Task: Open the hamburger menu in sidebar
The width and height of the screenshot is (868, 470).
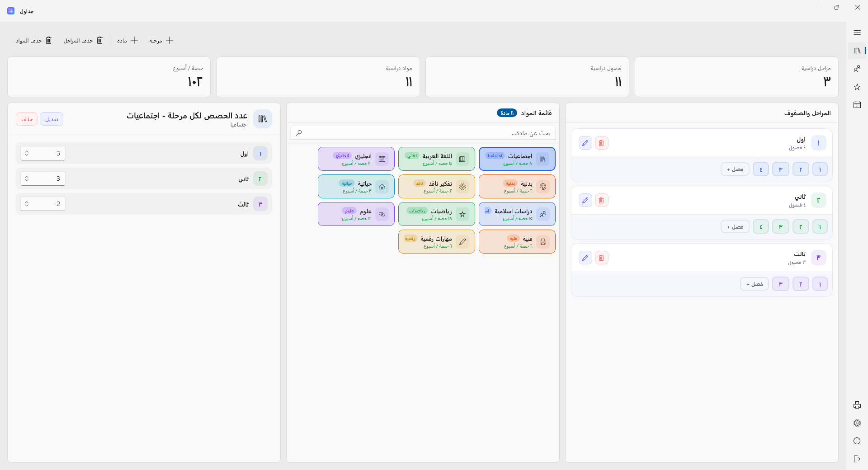Action: point(857,33)
